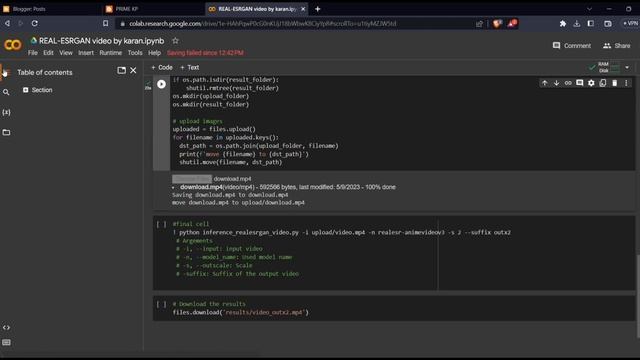Screen dimensions: 640x360
Task: Toggle browser sidebar panel icon
Action: coord(591,24)
